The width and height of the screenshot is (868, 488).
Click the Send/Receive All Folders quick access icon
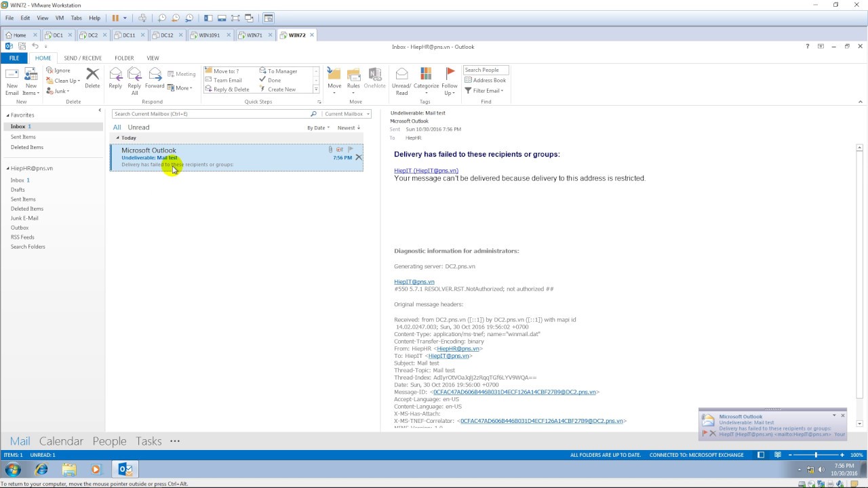coord(22,47)
